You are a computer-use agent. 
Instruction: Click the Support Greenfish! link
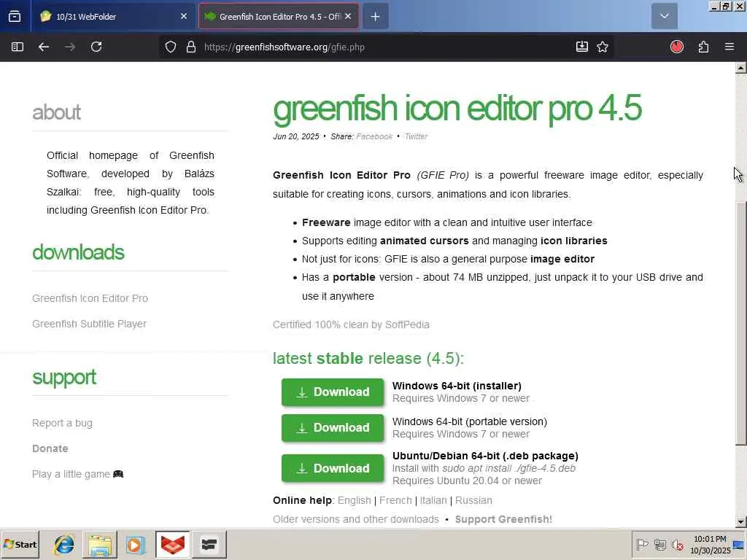pos(503,519)
